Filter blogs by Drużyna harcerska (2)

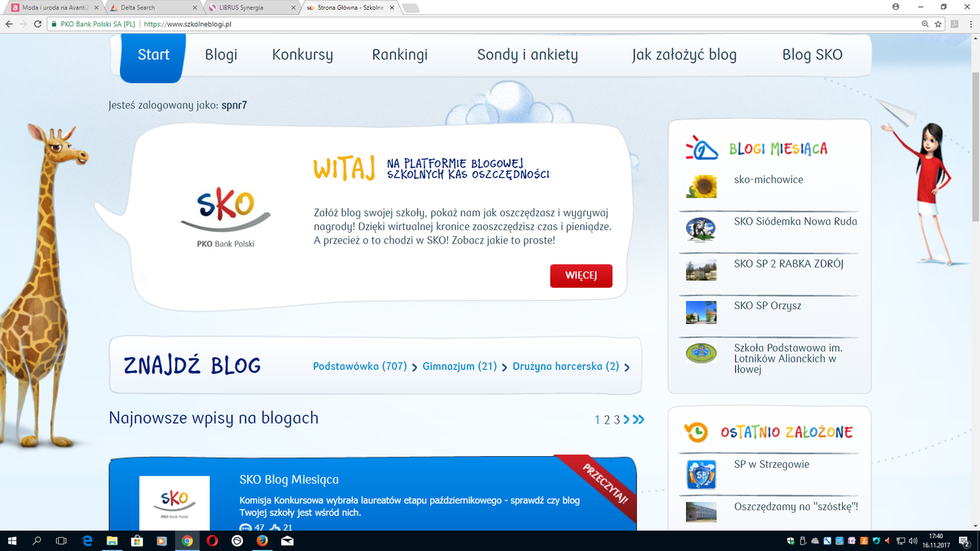(566, 366)
